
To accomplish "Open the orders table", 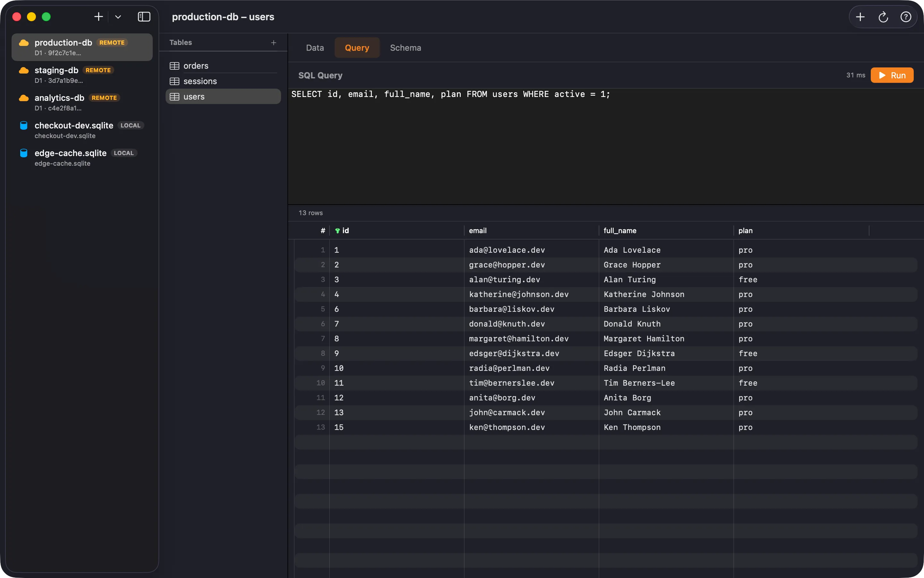I will [x=223, y=66].
